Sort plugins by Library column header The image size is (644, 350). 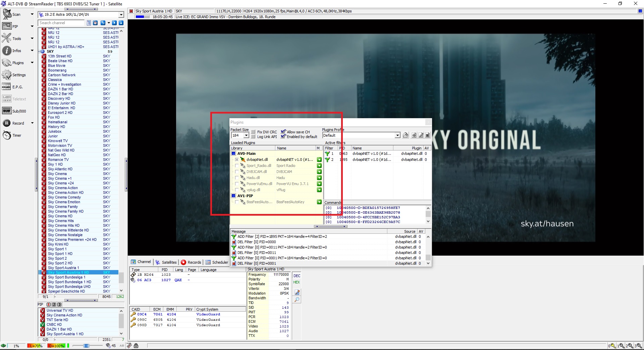[253, 148]
